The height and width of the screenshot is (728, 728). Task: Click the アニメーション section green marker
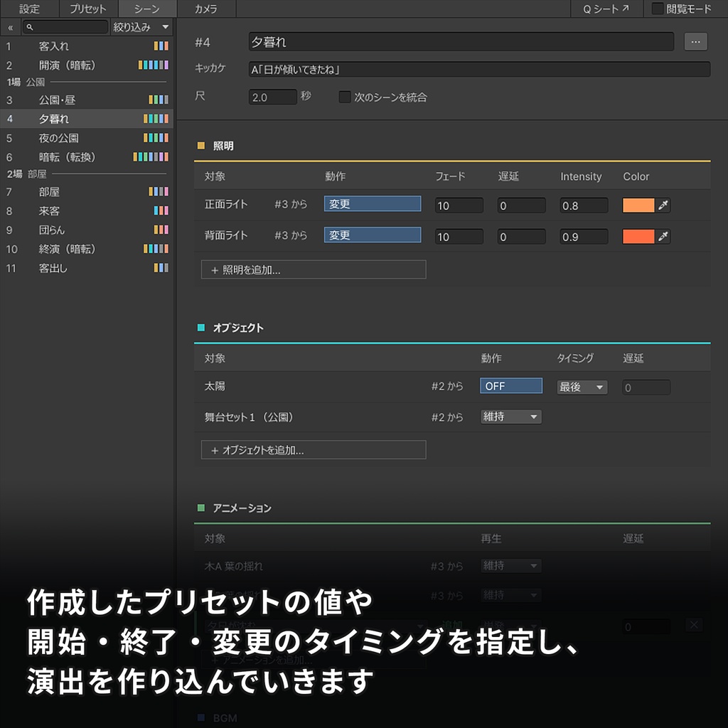point(201,508)
